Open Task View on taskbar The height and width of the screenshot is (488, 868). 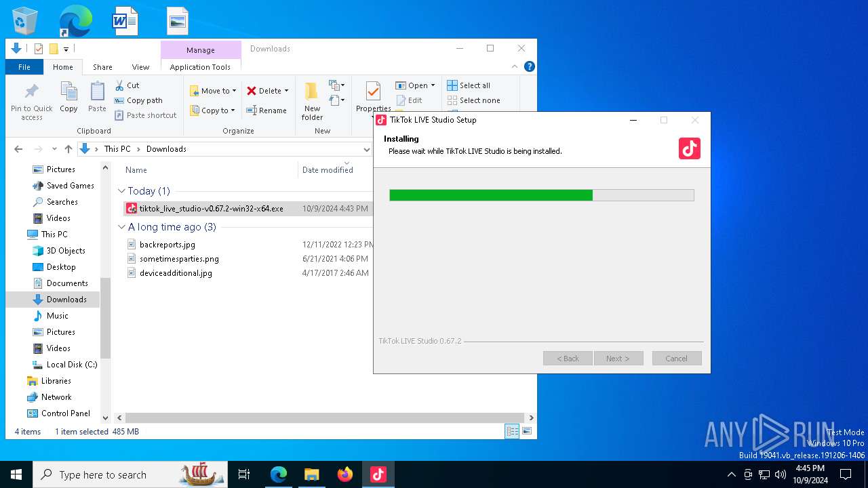244,474
